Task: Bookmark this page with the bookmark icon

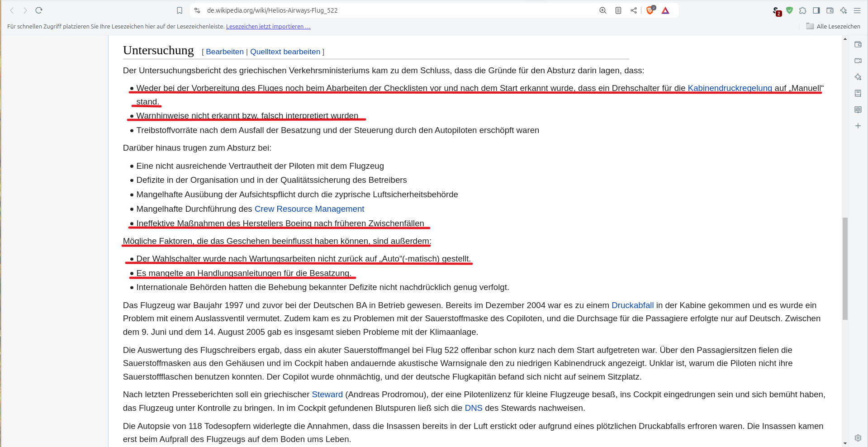Action: tap(180, 10)
